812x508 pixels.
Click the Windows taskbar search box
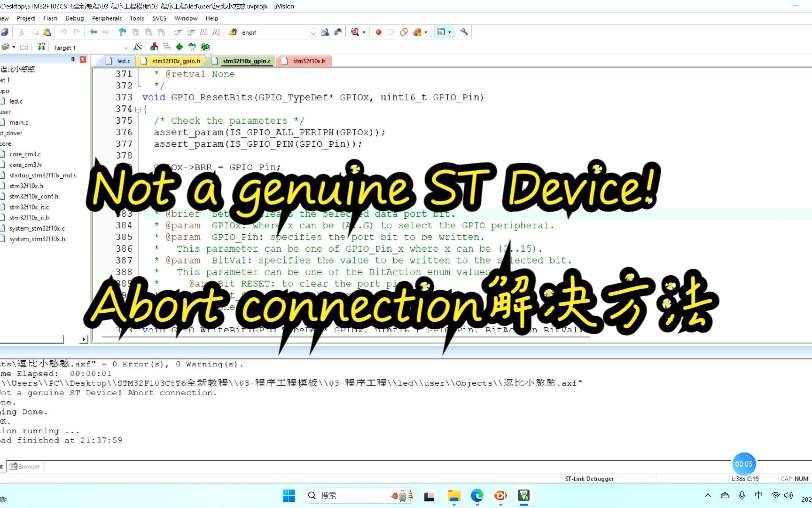(x=360, y=495)
